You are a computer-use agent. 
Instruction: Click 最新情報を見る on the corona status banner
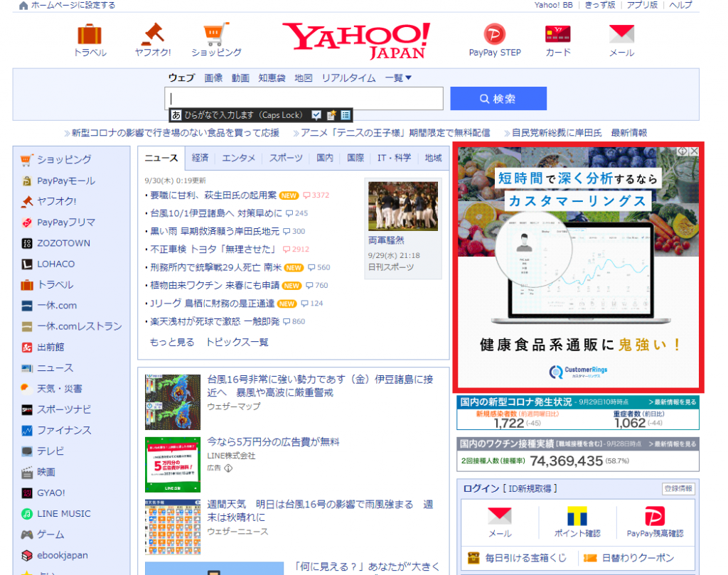point(673,402)
